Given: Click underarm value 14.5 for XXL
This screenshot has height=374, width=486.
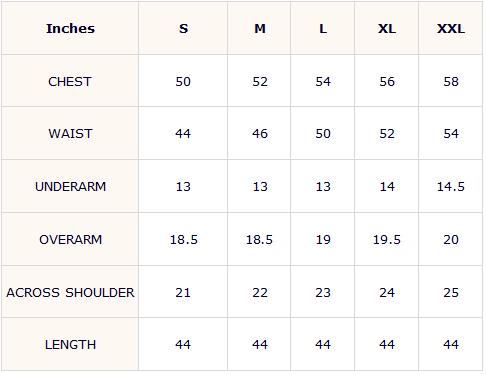Looking at the screenshot, I should (x=451, y=187).
